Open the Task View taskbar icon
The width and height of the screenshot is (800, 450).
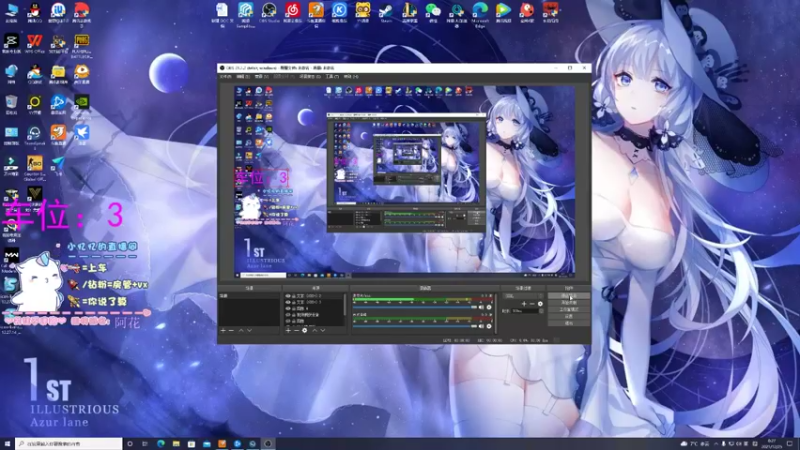[x=145, y=444]
